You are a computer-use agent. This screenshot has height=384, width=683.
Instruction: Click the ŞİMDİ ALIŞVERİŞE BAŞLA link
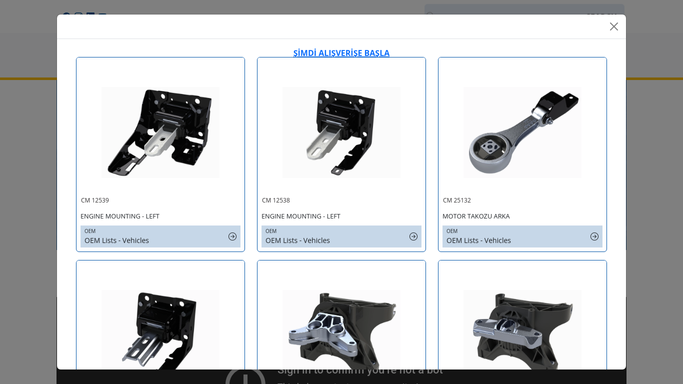341,53
